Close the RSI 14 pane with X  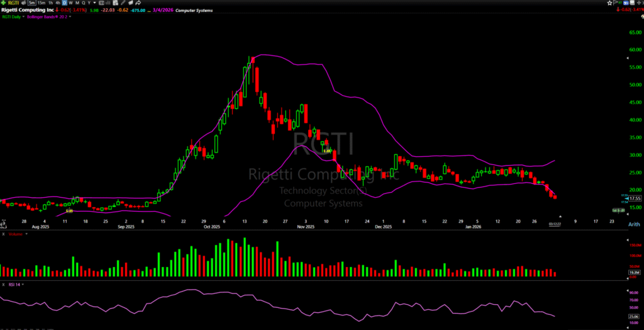[3, 285]
